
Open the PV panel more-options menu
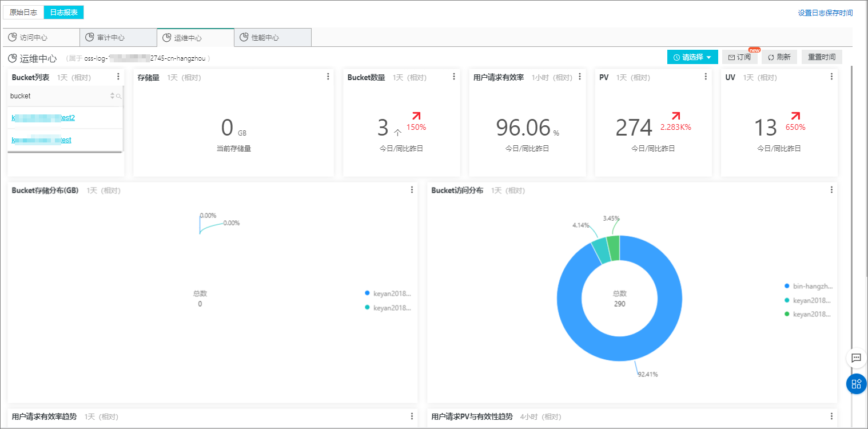pyautogui.click(x=705, y=77)
